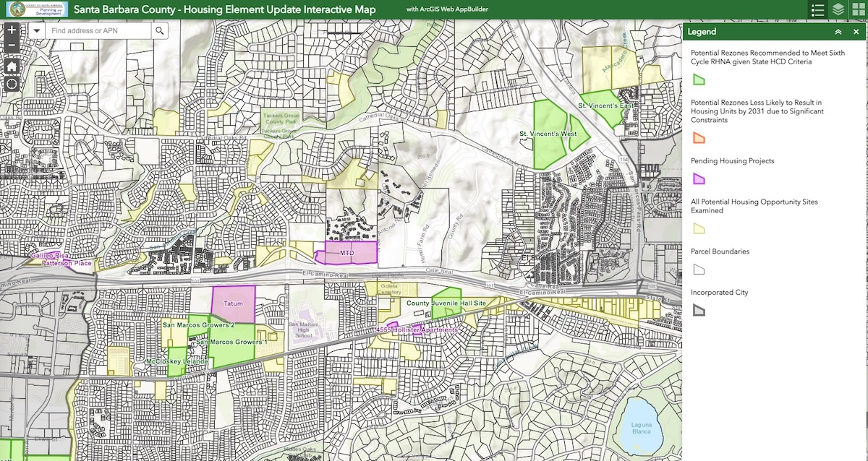Open the Layer List widget
This screenshot has height=461, width=868.
838,9
